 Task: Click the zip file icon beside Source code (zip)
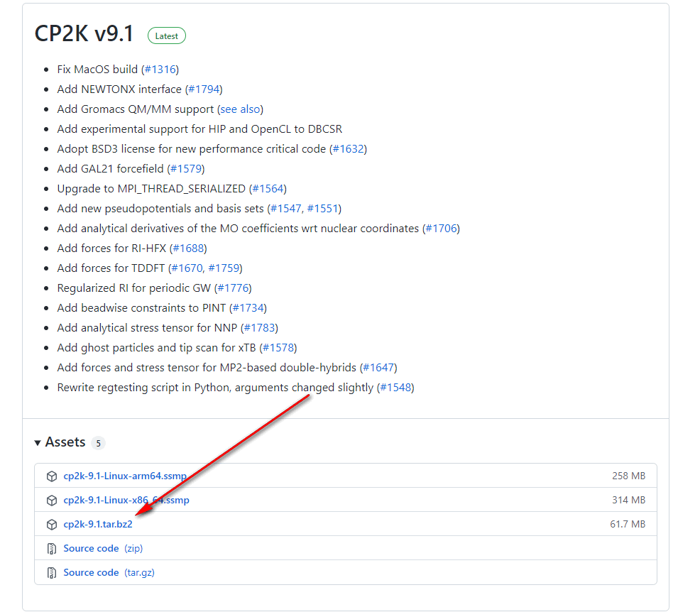coord(52,549)
